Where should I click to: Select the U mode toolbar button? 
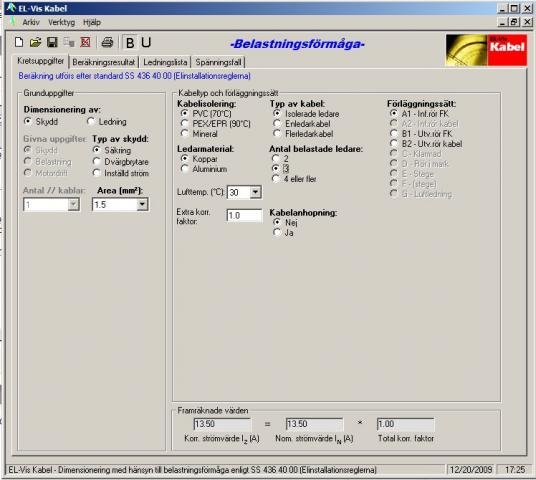pyautogui.click(x=146, y=43)
